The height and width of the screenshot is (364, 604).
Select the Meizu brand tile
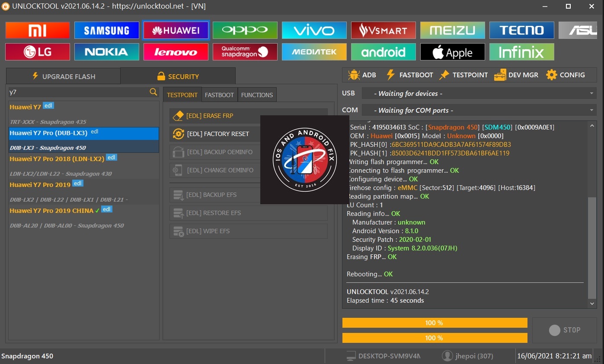tap(453, 30)
